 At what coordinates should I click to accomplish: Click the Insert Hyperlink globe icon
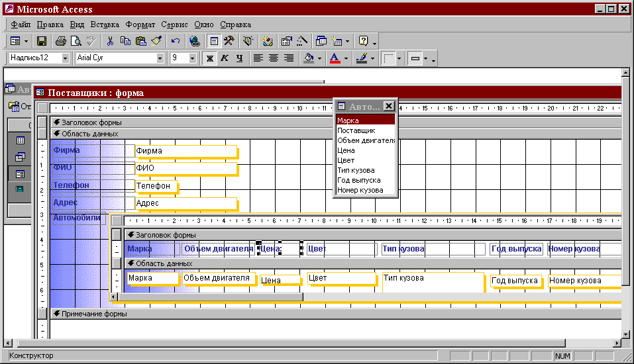tap(195, 41)
